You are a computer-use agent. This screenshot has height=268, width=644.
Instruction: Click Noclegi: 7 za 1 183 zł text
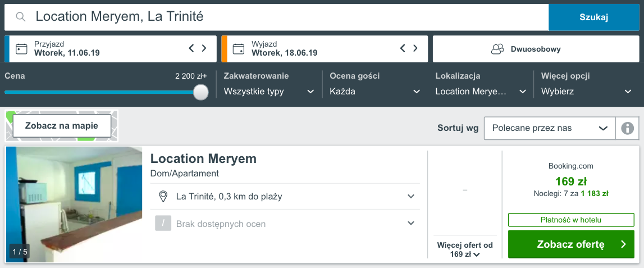coord(571,194)
